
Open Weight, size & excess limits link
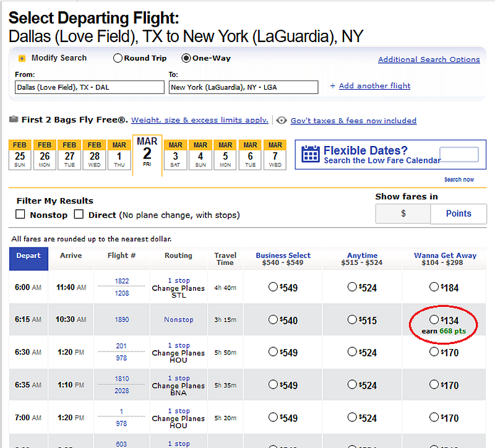[199, 120]
